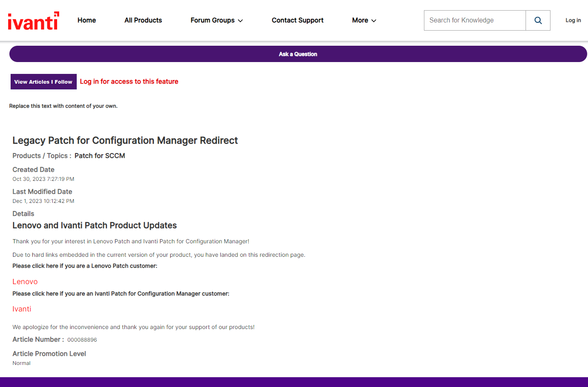The height and width of the screenshot is (387, 588).
Task: Click the Ask a Question banner button
Action: (298, 54)
